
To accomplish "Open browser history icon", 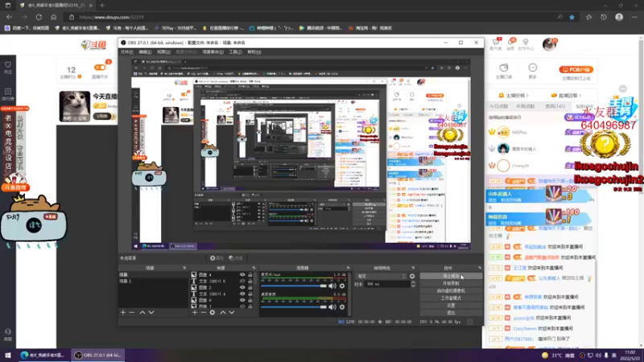I will (x=603, y=17).
